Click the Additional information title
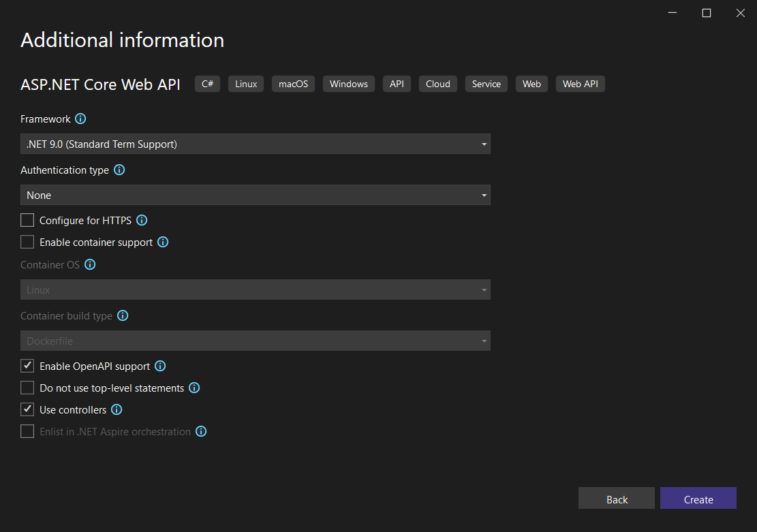Viewport: 757px width, 532px height. coord(122,40)
